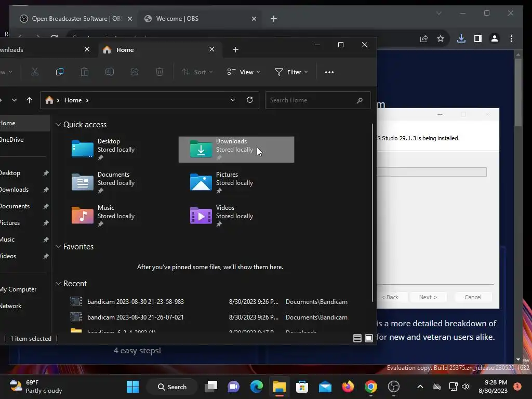Screen dimensions: 532x399
Task: Click the Delete trash icon in toolbar
Action: coord(159,72)
